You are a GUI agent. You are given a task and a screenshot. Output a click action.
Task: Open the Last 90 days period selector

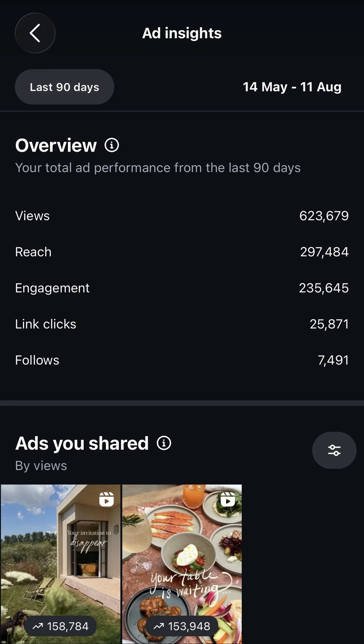click(65, 87)
